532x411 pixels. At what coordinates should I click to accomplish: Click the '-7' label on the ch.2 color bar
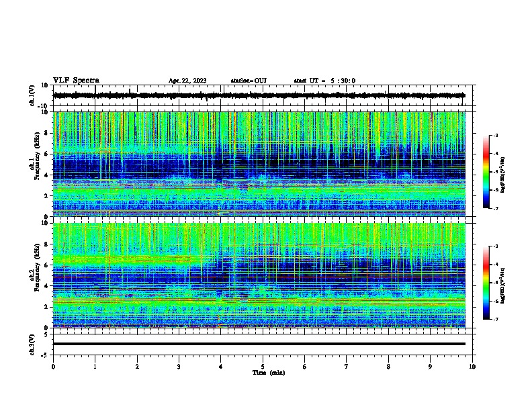[496, 319]
